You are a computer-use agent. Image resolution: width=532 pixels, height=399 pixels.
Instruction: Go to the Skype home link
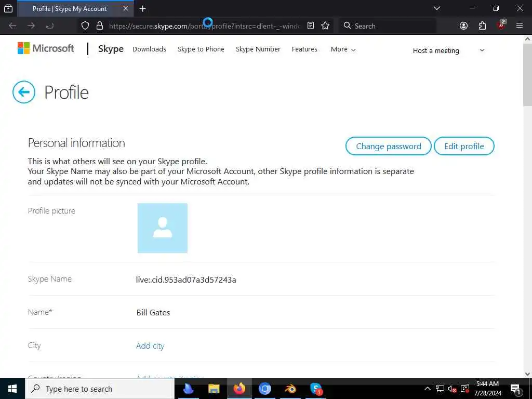coord(111,49)
